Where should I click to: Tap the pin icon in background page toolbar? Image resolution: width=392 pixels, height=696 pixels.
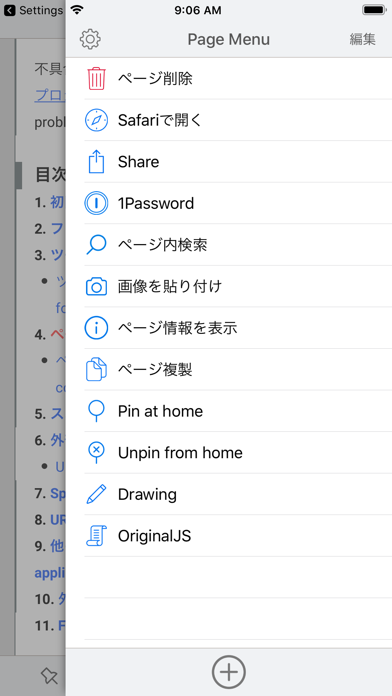tap(49, 676)
